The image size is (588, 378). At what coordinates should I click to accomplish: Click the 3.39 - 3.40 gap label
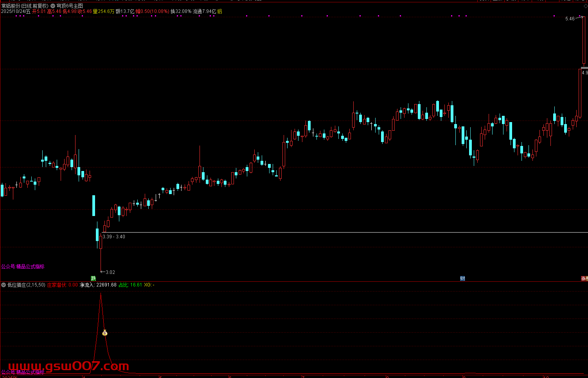[114, 237]
